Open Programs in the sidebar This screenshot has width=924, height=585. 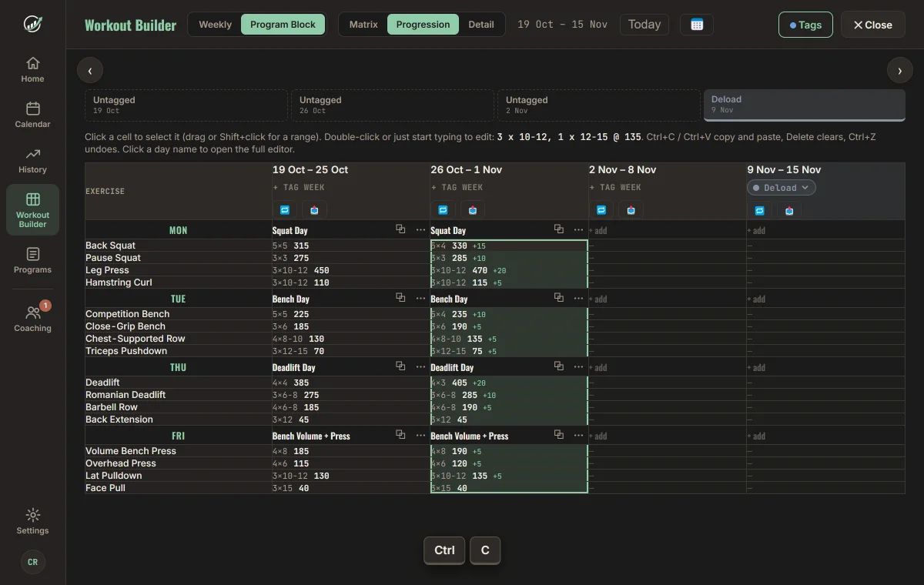(32, 260)
